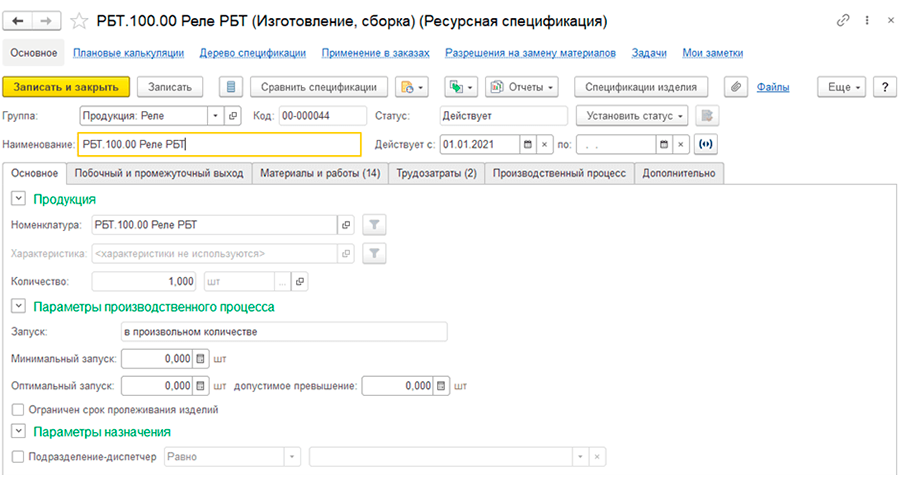The height and width of the screenshot is (484, 901).
Task: Open the Отчеты dropdown menu
Action: (522, 87)
